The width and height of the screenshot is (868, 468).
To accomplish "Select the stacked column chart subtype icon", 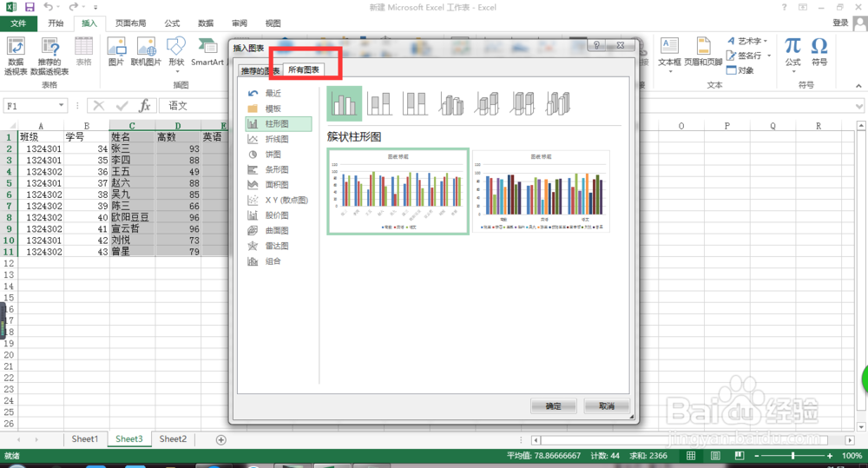I will (x=379, y=103).
